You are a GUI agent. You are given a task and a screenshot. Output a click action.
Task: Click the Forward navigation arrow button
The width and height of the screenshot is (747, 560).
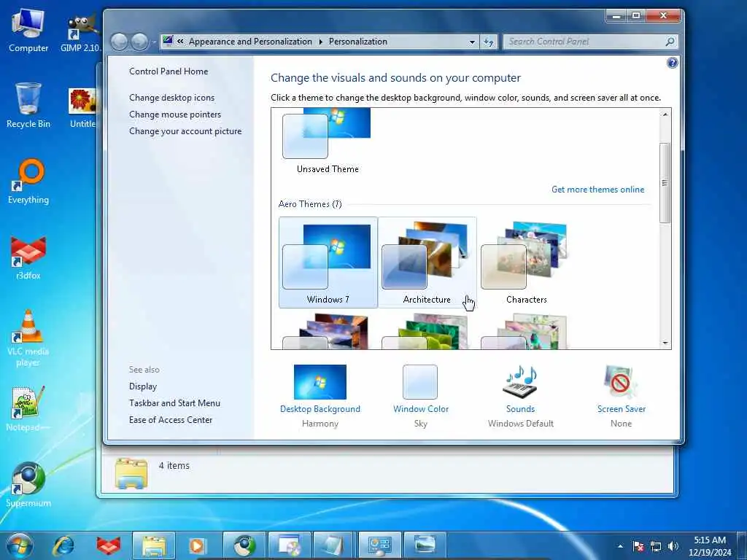click(x=139, y=42)
